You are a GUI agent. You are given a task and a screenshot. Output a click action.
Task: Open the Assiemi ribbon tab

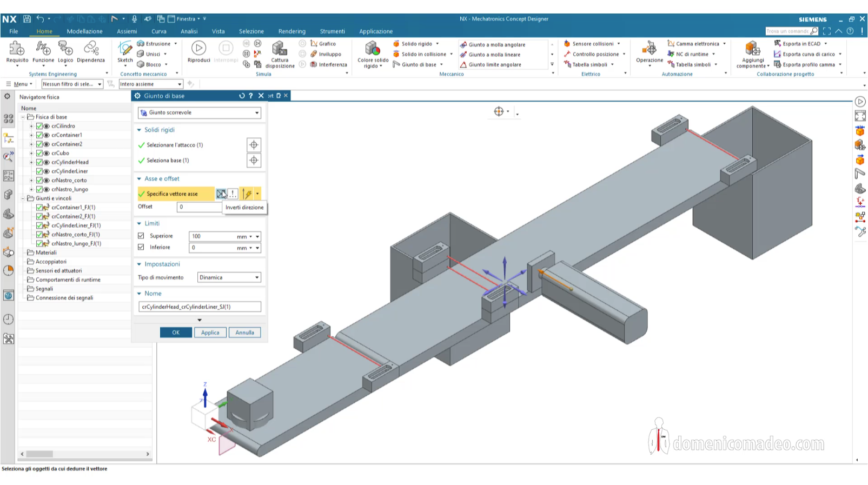pyautogui.click(x=127, y=31)
